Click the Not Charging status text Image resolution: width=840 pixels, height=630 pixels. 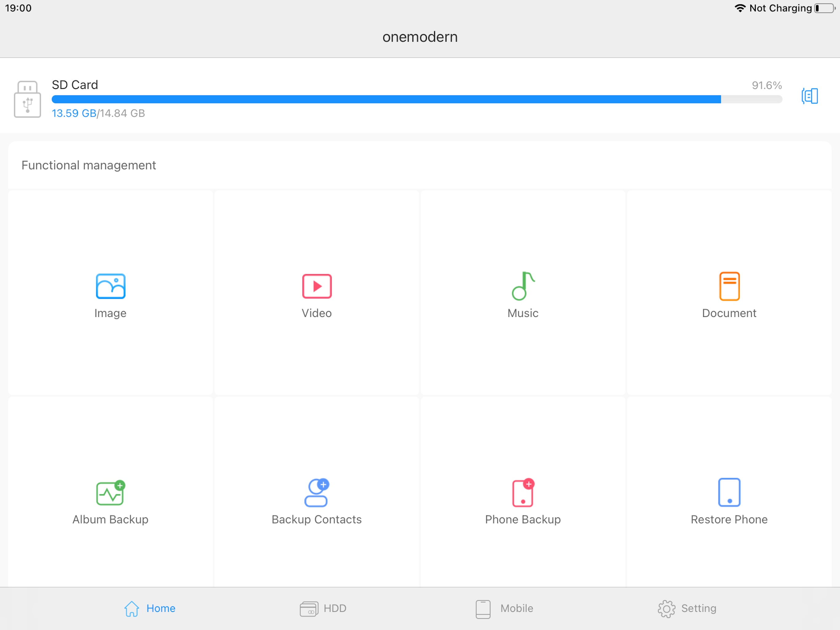[x=781, y=8]
